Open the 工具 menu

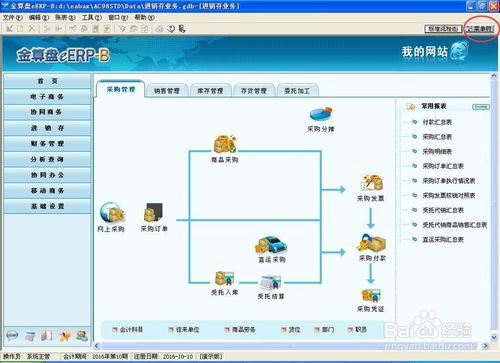tap(92, 17)
